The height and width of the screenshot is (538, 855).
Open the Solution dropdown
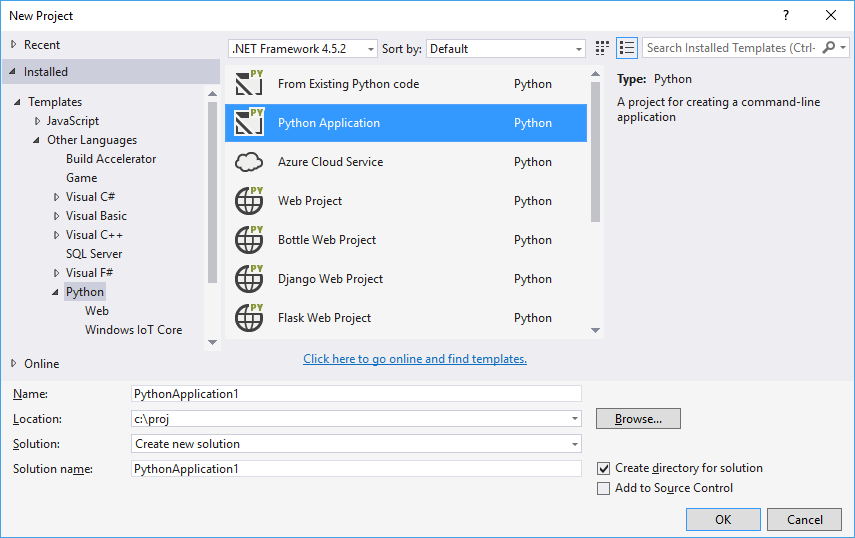[x=357, y=444]
